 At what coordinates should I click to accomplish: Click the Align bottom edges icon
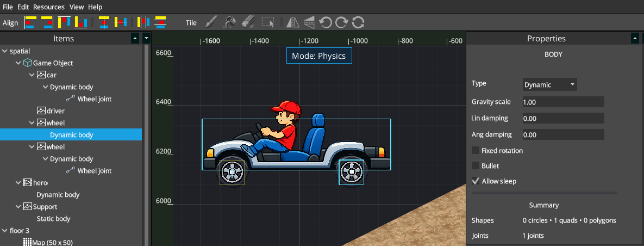(x=81, y=22)
